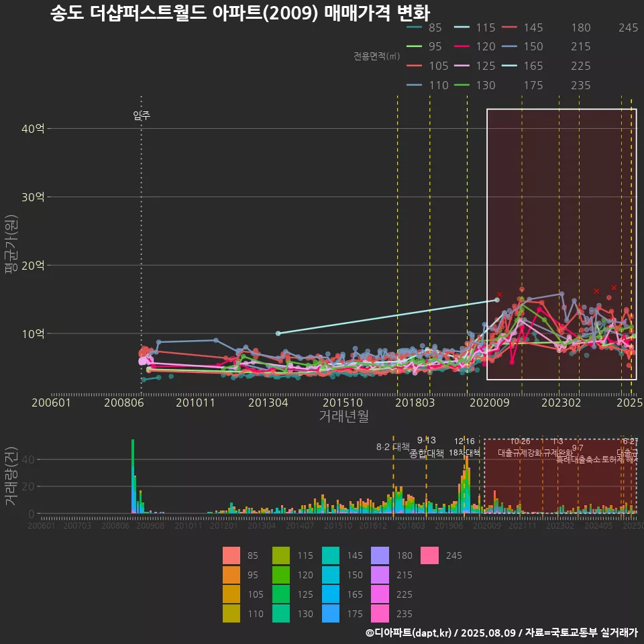
Task: Click the 201407 label on volume chart axis
Action: coord(300,526)
